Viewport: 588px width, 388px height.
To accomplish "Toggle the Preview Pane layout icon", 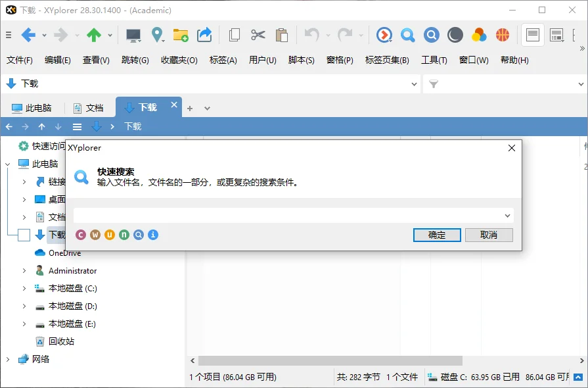I will coord(557,36).
